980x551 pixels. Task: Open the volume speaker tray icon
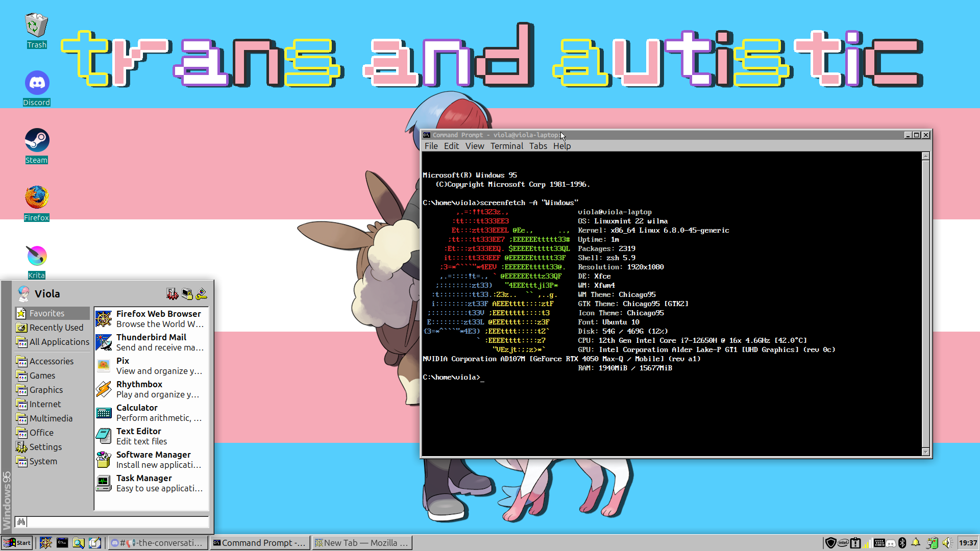(x=947, y=543)
